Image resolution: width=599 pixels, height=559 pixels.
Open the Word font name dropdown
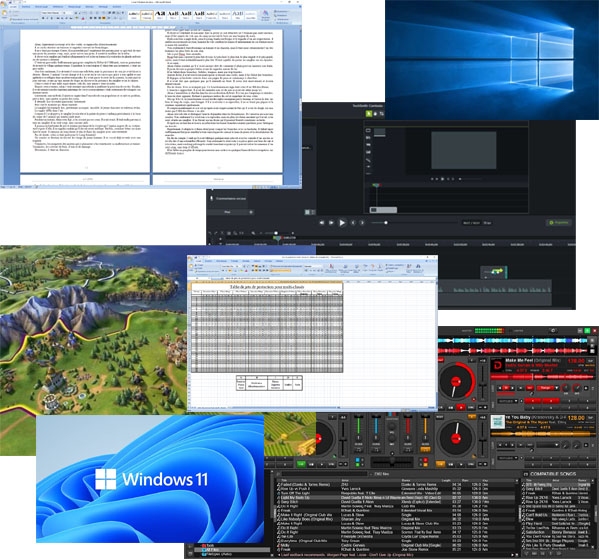[52, 13]
